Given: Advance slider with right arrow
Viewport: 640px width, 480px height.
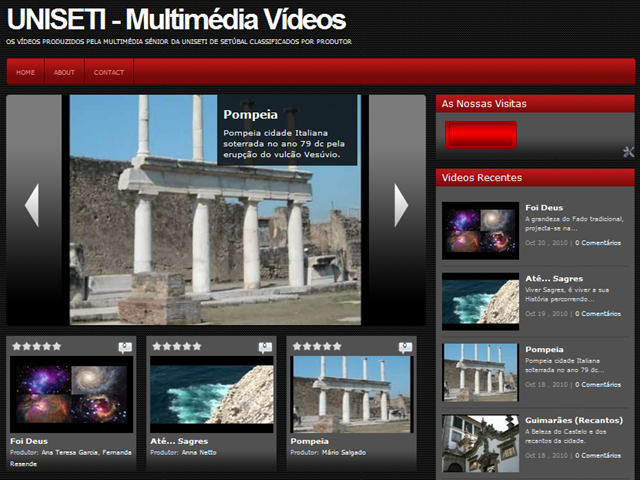Looking at the screenshot, I should pyautogui.click(x=401, y=205).
